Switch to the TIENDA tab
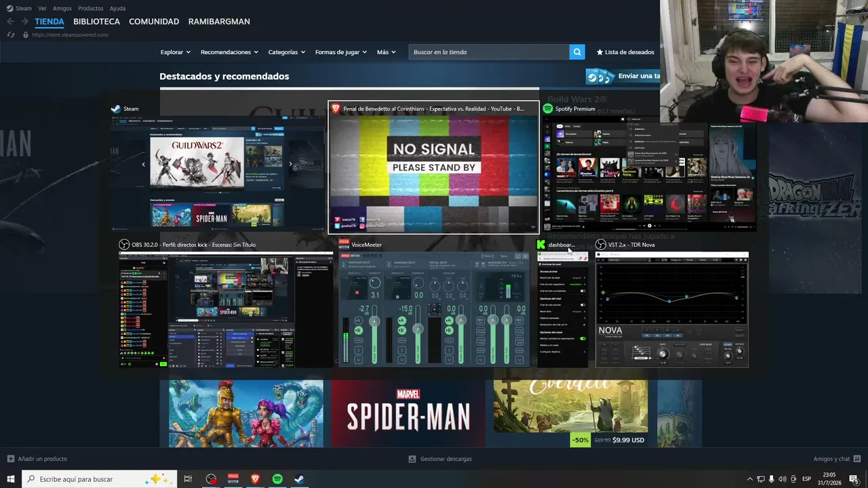868x488 pixels. 50,22
